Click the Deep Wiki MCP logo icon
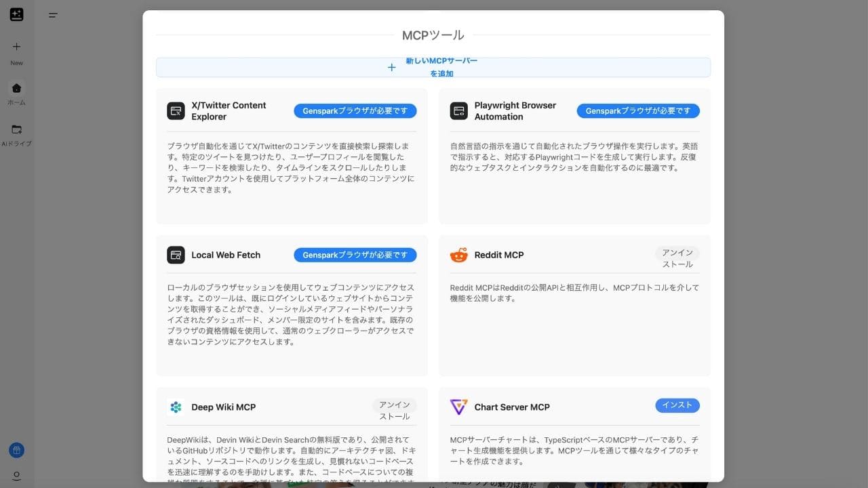The width and height of the screenshot is (868, 488). click(176, 407)
